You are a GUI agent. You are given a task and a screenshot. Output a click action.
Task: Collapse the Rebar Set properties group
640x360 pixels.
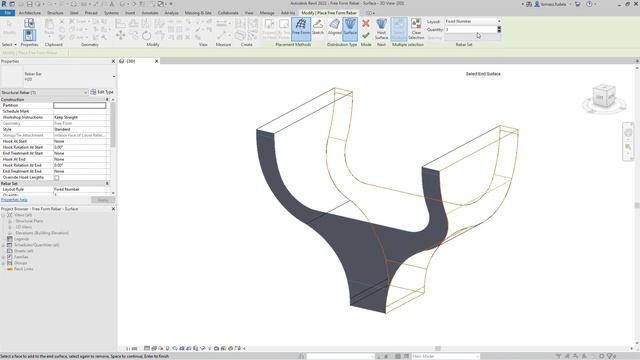[x=107, y=184]
